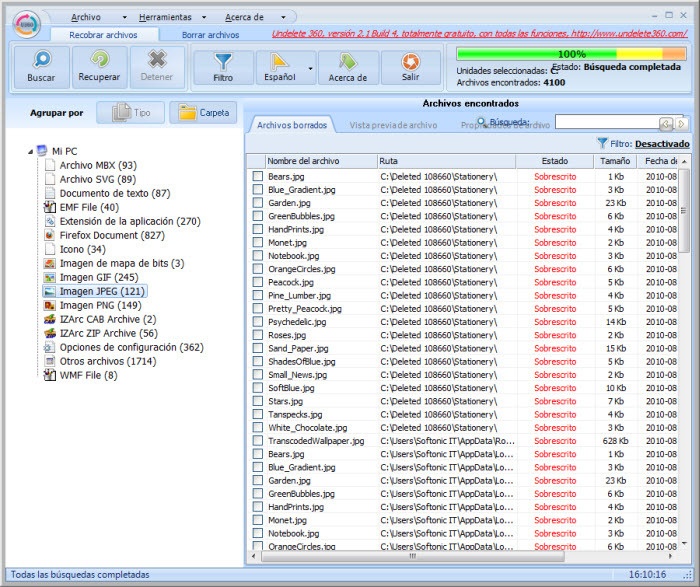The height and width of the screenshot is (587, 700).
Task: Select Firefox Document category in tree
Action: click(x=111, y=235)
